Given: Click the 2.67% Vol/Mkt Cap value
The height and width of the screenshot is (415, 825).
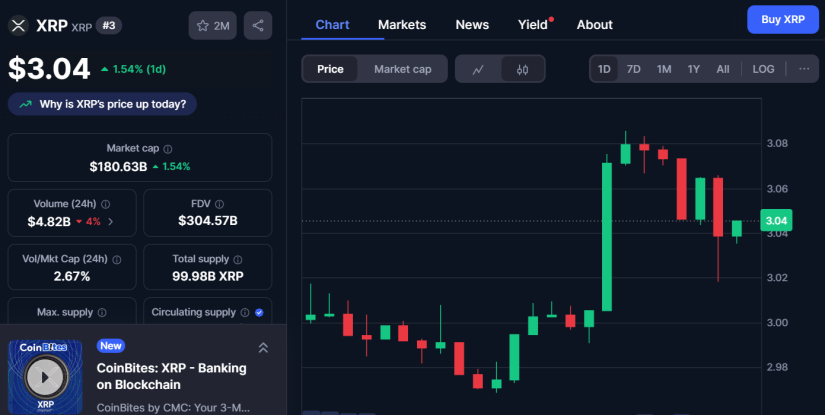Looking at the screenshot, I should (x=72, y=276).
